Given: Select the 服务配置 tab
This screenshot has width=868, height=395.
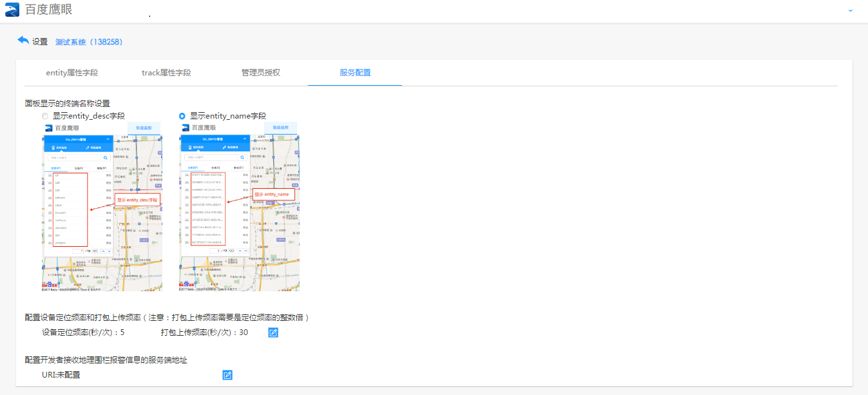Looking at the screenshot, I should (x=355, y=72).
